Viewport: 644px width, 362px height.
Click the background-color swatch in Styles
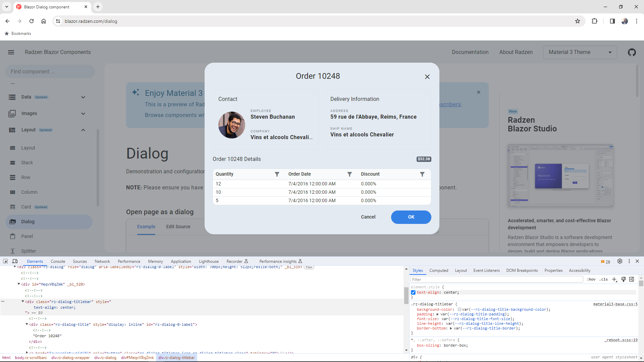coord(460,310)
